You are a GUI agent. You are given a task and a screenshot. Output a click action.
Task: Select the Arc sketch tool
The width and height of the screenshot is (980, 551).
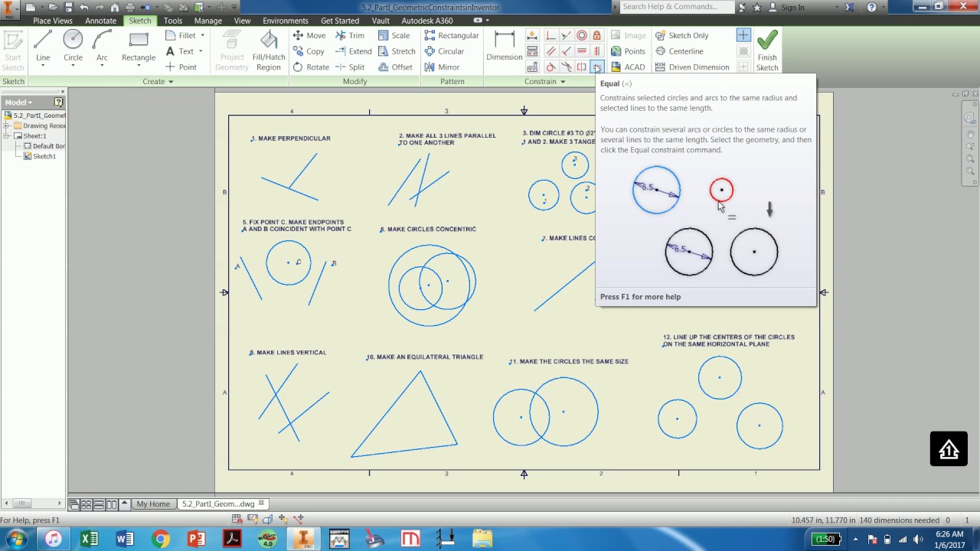[x=102, y=46]
